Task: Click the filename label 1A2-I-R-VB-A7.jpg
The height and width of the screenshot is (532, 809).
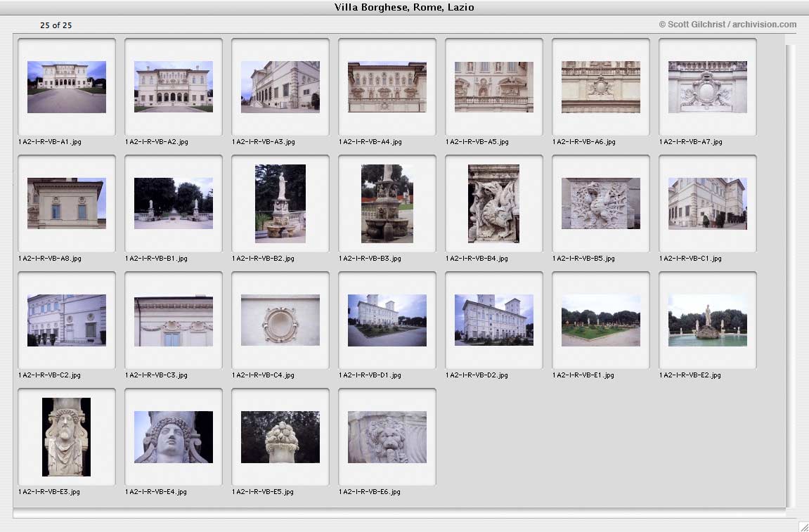Action: coord(690,142)
